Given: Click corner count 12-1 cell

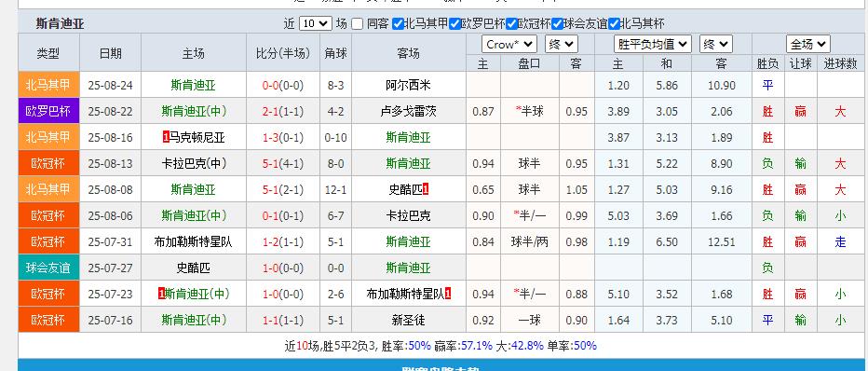Looking at the screenshot, I should click(336, 189).
